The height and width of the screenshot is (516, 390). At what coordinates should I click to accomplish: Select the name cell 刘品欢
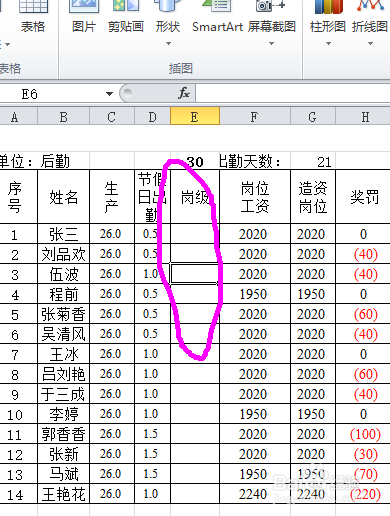coord(63,254)
